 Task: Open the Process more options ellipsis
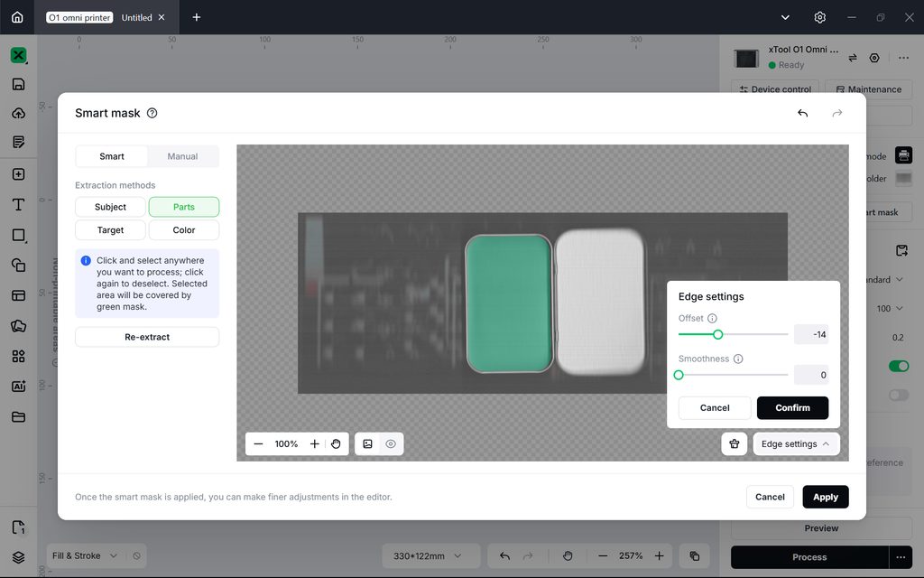pyautogui.click(x=901, y=557)
